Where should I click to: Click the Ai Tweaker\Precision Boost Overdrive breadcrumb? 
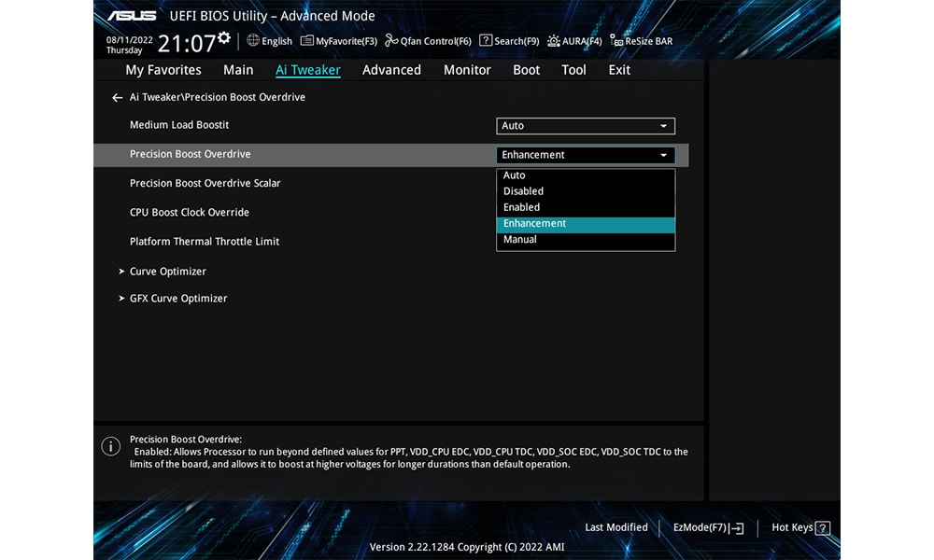tap(218, 97)
